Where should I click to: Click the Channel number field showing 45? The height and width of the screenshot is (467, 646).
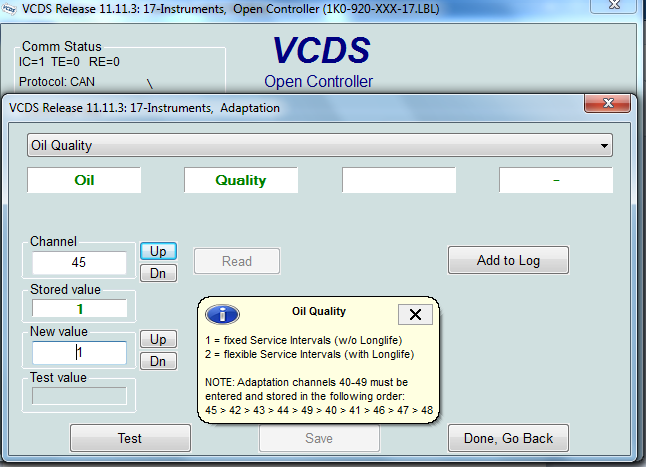tap(79, 262)
